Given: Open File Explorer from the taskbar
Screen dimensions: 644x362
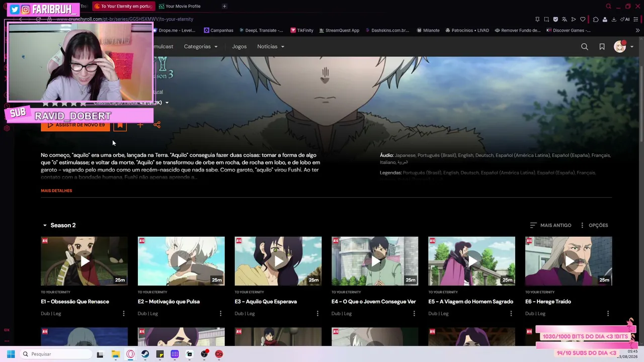Looking at the screenshot, I should [115, 354].
